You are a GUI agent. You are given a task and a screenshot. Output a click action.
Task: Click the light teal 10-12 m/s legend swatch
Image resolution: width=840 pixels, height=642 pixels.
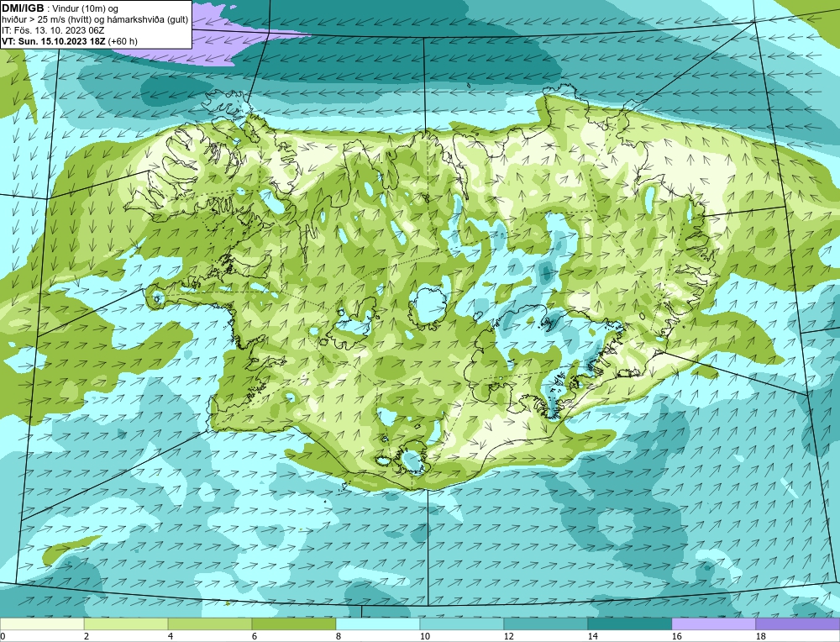462,624
